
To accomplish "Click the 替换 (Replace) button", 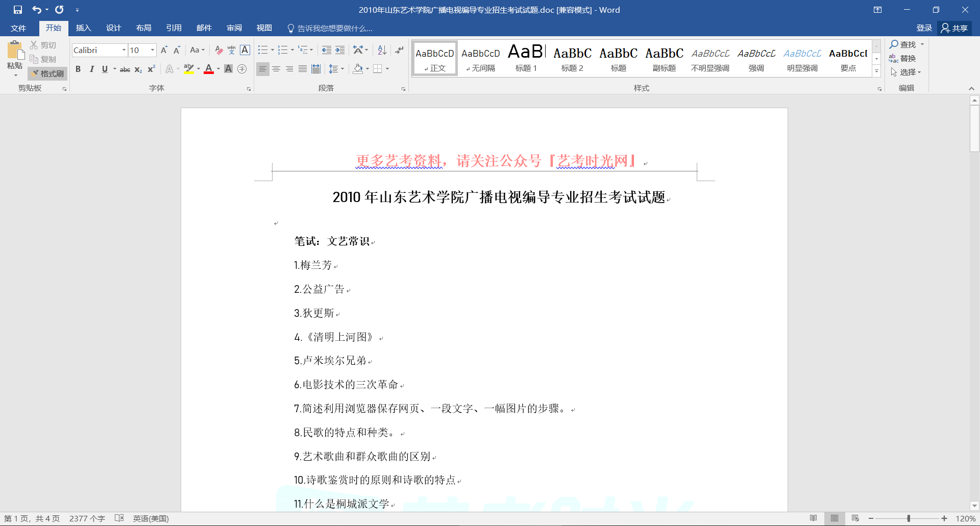I will (x=902, y=59).
